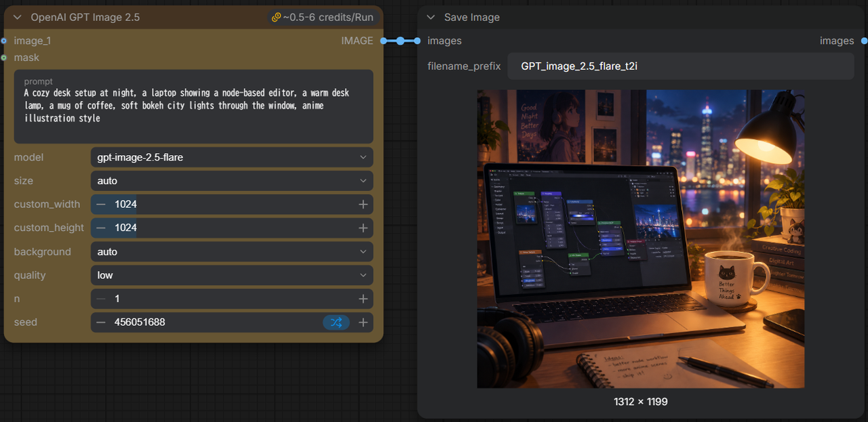The height and width of the screenshot is (422, 868).
Task: Click the 1312 × 1199 dimension text
Action: pyautogui.click(x=641, y=402)
